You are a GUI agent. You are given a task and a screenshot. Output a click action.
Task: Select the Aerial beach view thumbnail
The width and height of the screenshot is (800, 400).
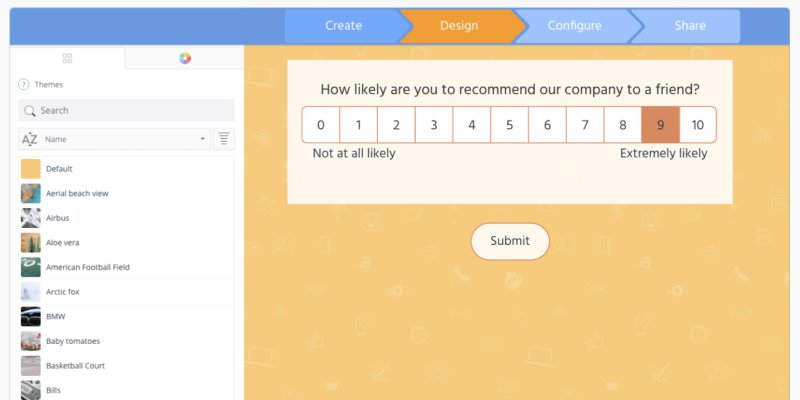coord(31,193)
